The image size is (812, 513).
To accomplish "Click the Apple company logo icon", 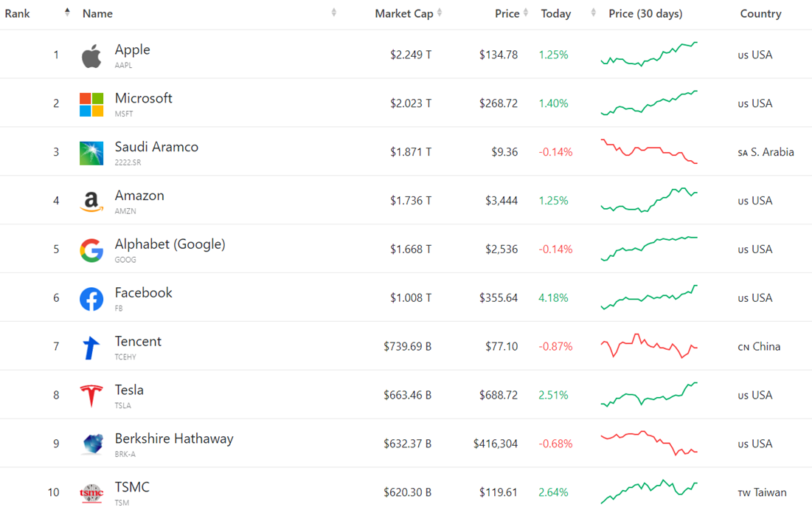I will (91, 55).
